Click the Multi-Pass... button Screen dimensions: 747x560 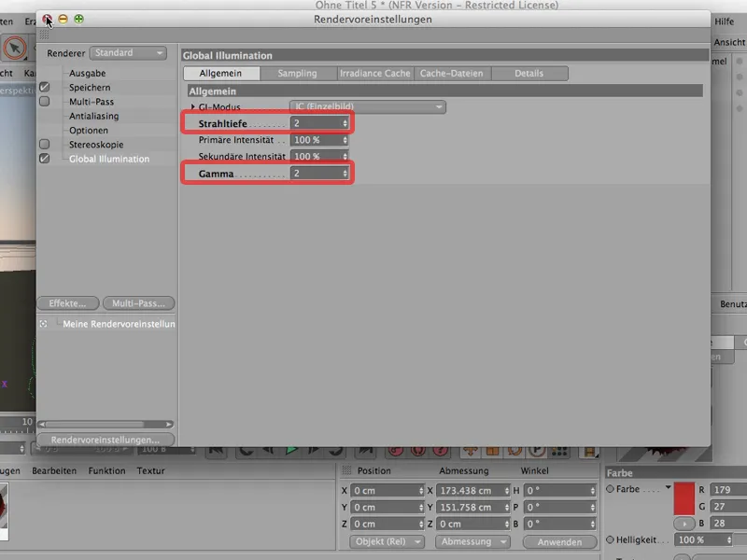pyautogui.click(x=138, y=303)
